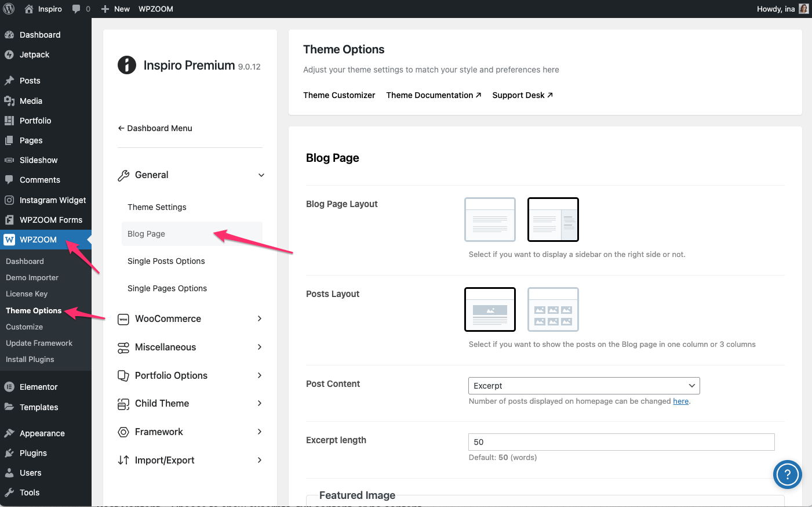
Task: Open Single Posts Options menu item
Action: [x=166, y=261]
